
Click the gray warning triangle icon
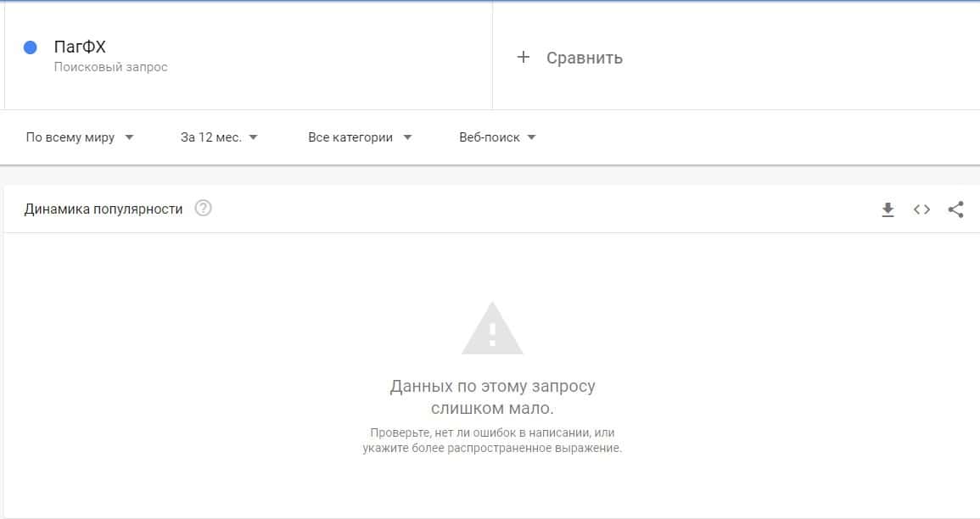pos(492,329)
